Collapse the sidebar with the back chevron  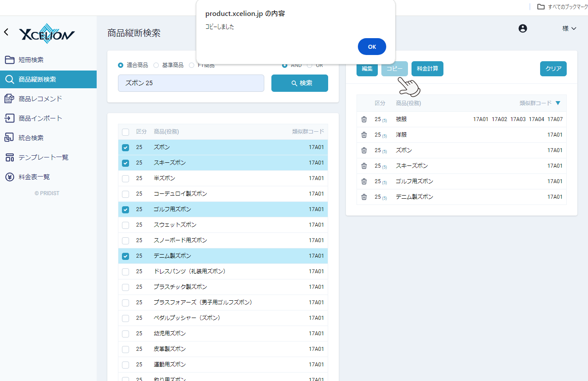pos(6,32)
